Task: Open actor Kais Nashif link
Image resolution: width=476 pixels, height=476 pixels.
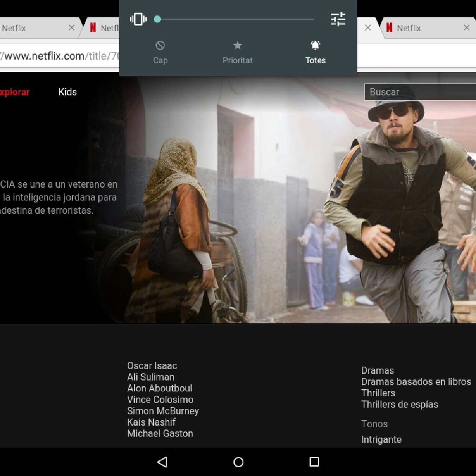Action: tap(151, 422)
